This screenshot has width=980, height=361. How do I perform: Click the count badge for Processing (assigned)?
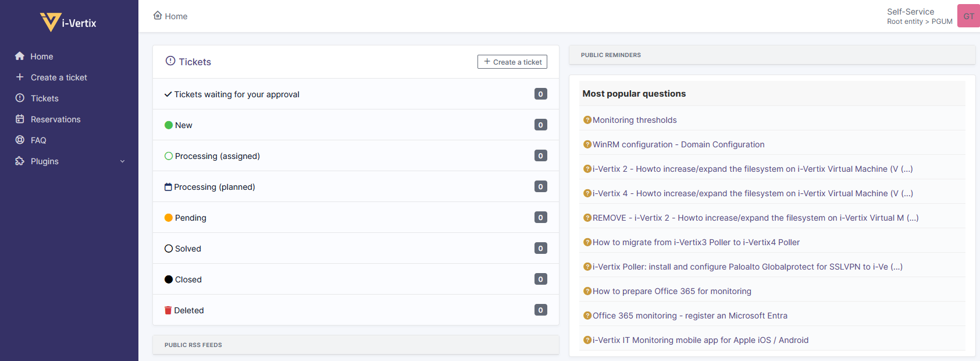click(x=541, y=155)
